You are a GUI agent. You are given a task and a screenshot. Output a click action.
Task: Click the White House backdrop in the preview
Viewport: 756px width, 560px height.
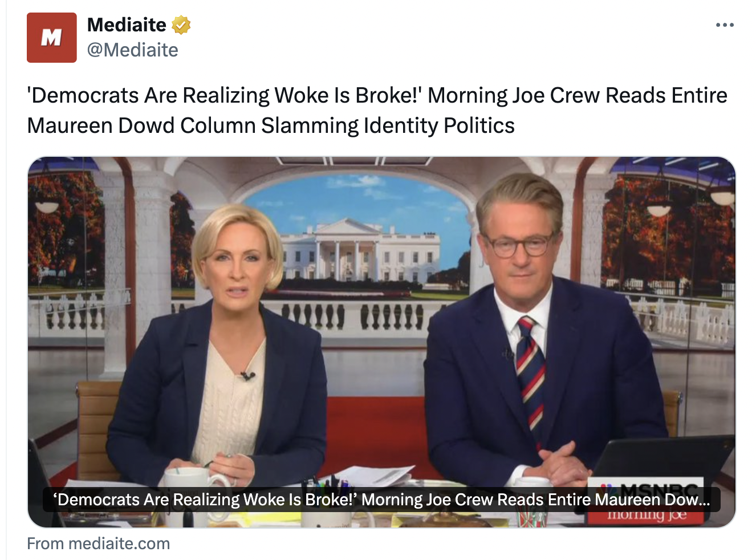(361, 251)
